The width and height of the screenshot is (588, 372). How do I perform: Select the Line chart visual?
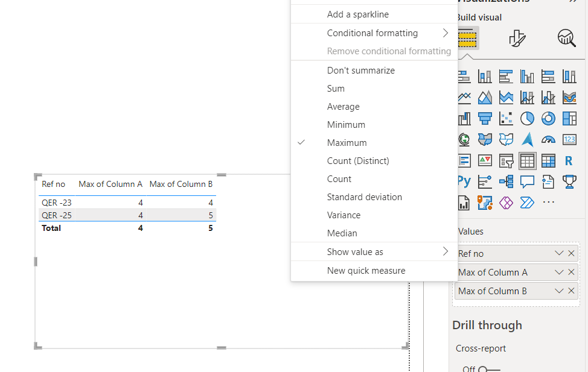pyautogui.click(x=464, y=98)
